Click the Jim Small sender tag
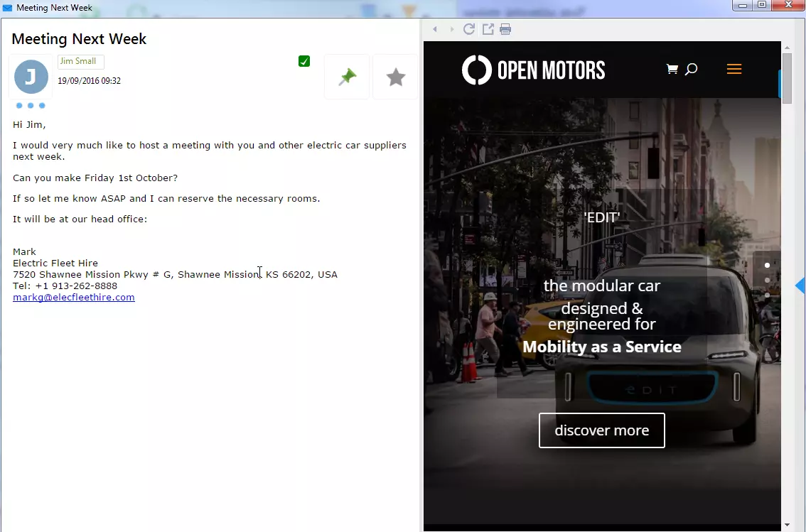The width and height of the screenshot is (806, 532). tap(80, 62)
